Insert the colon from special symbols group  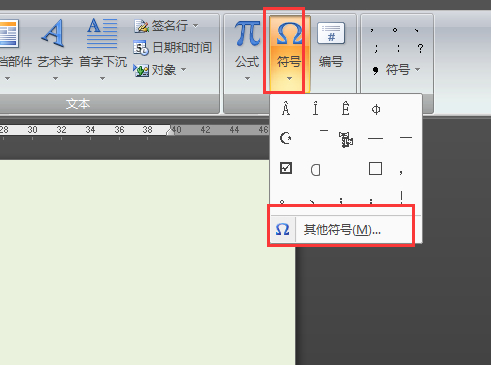[398, 49]
